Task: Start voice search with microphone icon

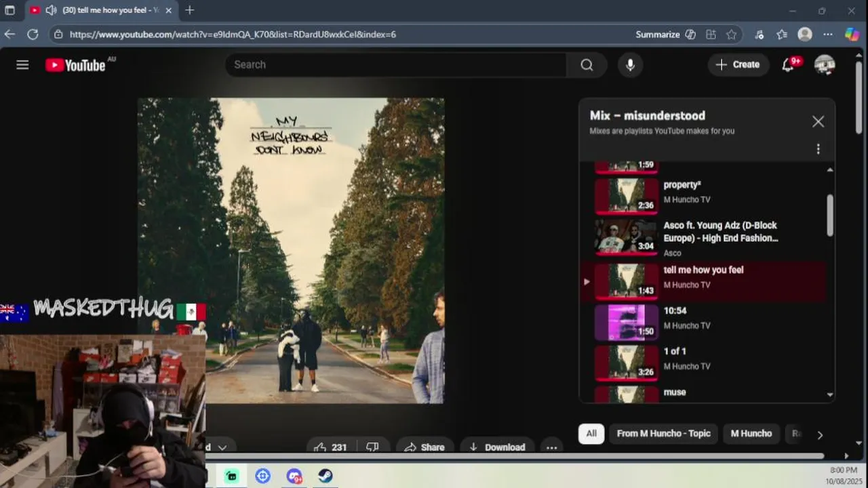Action: click(630, 64)
